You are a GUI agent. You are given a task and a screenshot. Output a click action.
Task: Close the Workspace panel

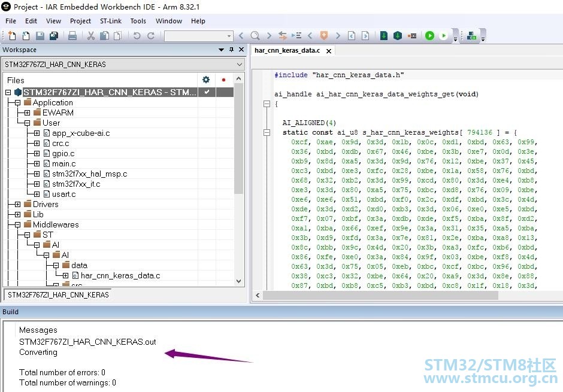[241, 50]
